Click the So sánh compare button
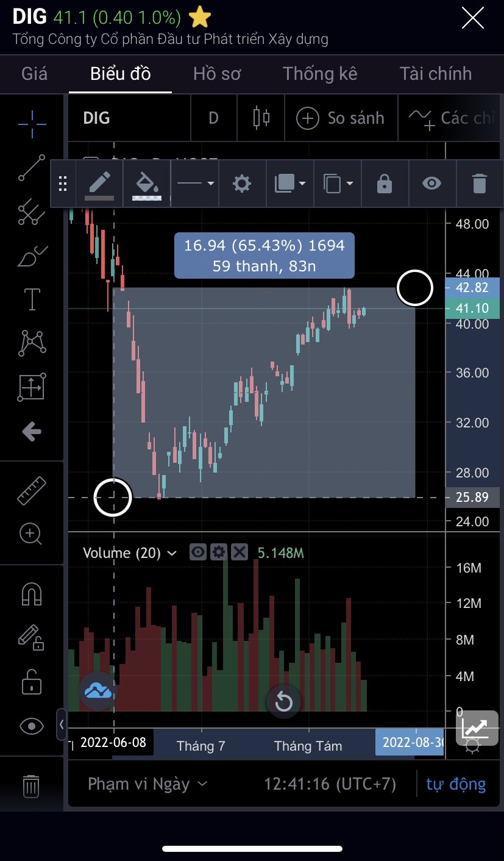The height and width of the screenshot is (861, 504). click(x=341, y=117)
